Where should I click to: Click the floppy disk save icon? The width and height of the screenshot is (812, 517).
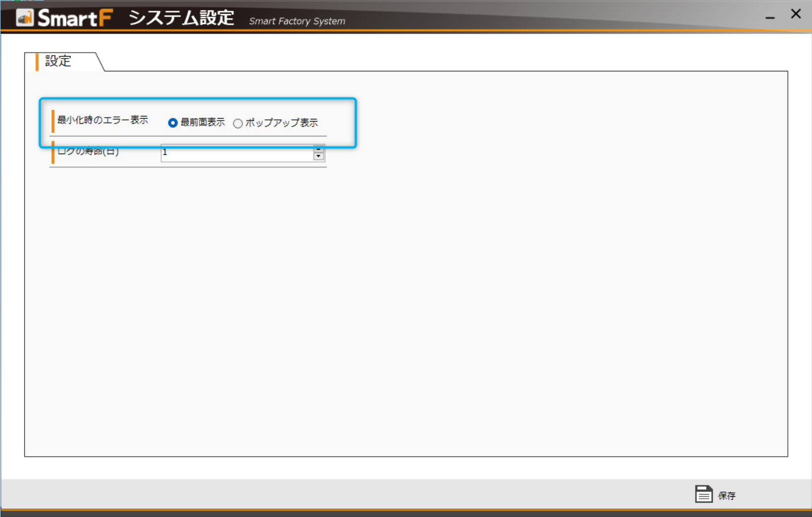[703, 494]
